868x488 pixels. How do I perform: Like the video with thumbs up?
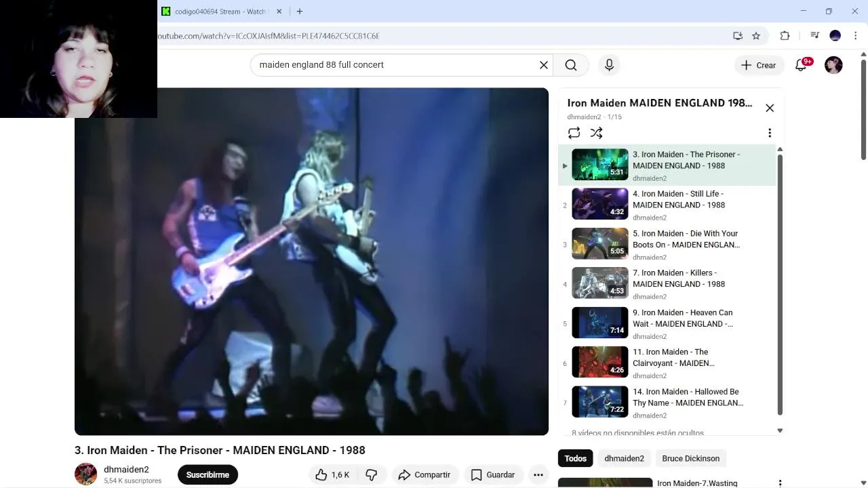pos(332,474)
